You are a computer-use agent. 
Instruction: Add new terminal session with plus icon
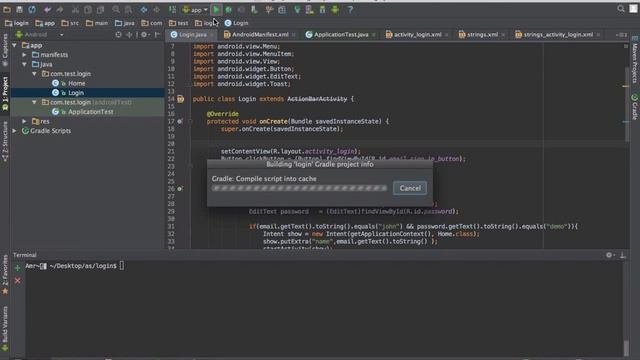pyautogui.click(x=17, y=268)
